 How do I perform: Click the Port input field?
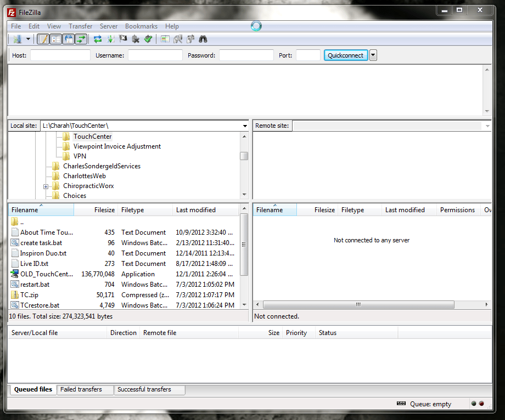pyautogui.click(x=308, y=55)
